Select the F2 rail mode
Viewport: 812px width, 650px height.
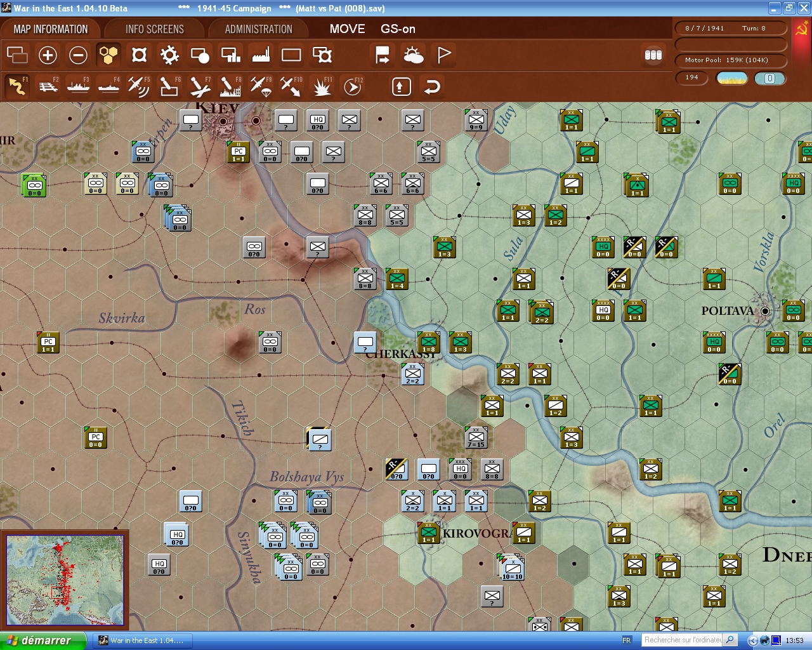click(x=48, y=86)
